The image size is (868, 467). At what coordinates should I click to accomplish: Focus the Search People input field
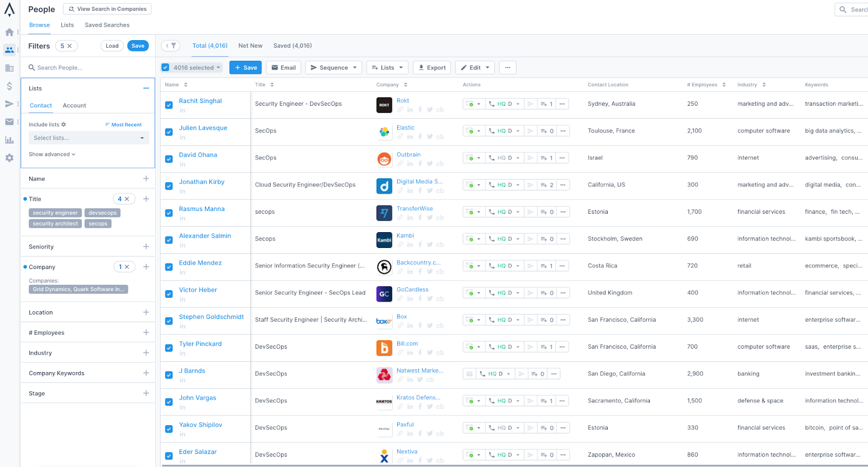coord(88,68)
